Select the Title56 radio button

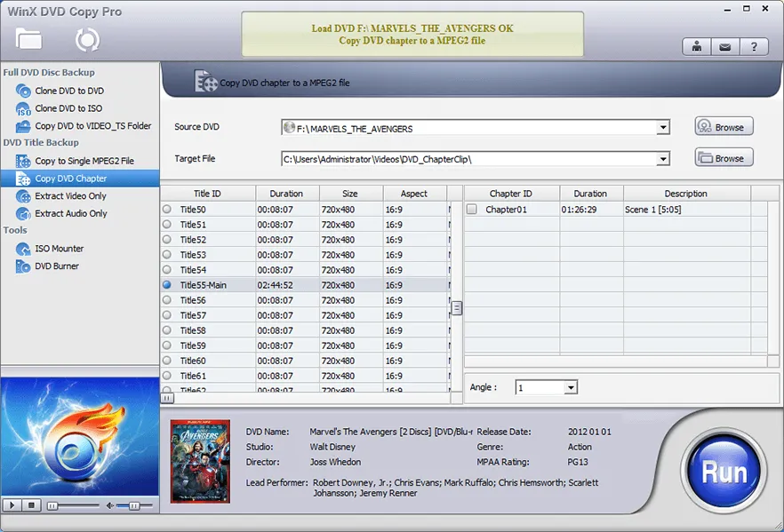[167, 300]
